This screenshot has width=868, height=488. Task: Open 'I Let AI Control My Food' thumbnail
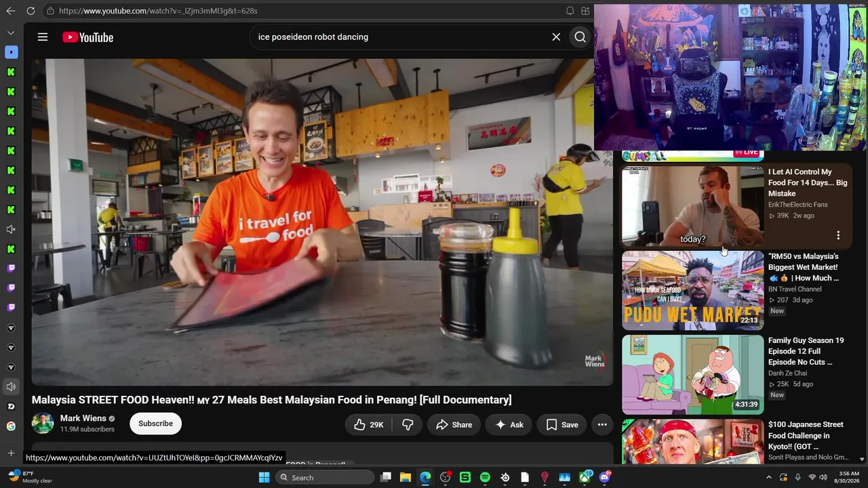click(x=692, y=206)
